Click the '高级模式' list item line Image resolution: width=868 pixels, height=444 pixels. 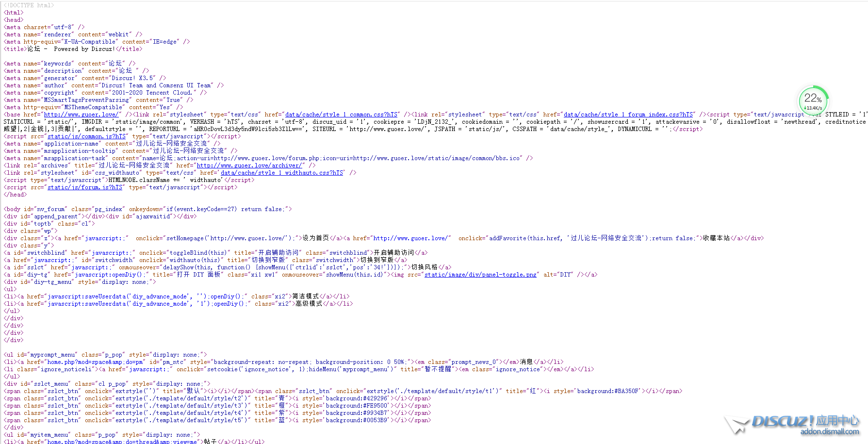point(179,304)
